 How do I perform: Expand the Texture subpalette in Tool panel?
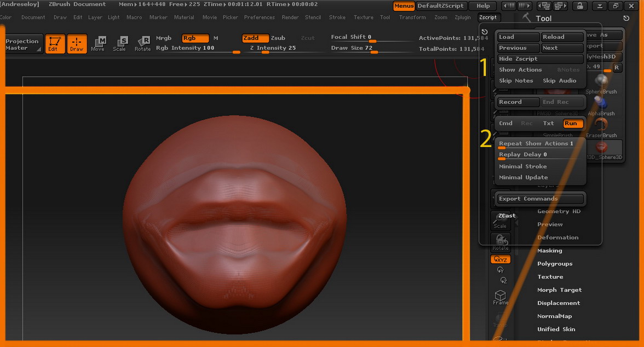(x=550, y=277)
